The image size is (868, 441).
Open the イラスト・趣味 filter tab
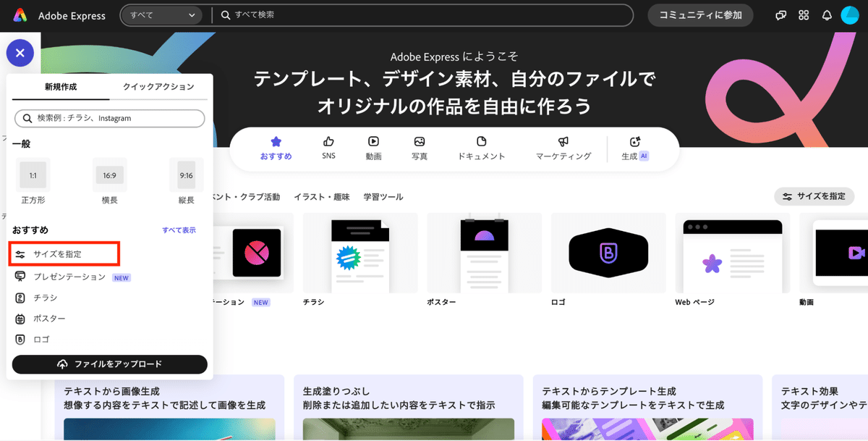[x=322, y=197]
